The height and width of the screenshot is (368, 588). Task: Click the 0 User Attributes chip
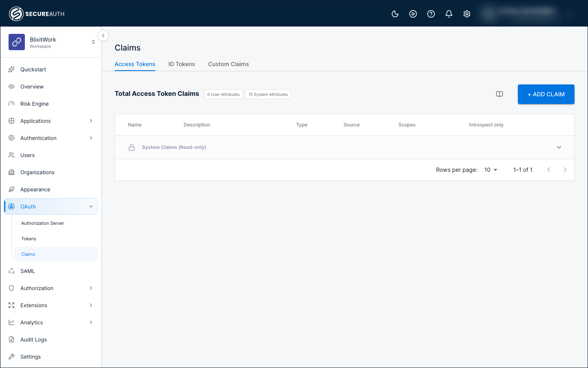[223, 94]
